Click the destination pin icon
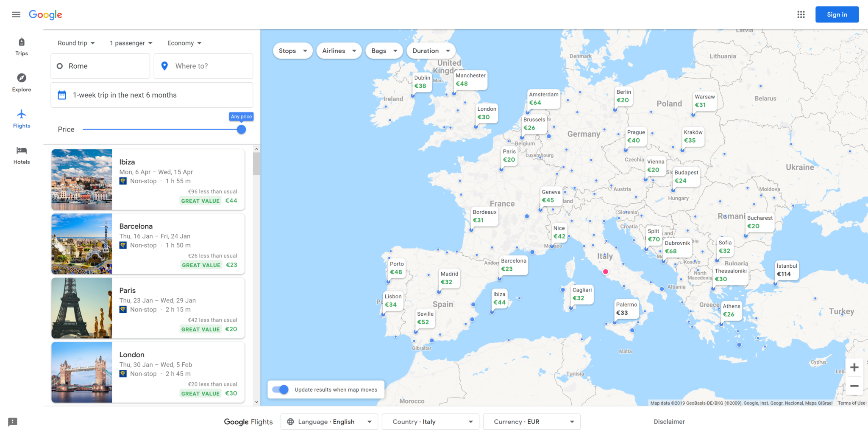Image resolution: width=868 pixels, height=437 pixels. 165,66
